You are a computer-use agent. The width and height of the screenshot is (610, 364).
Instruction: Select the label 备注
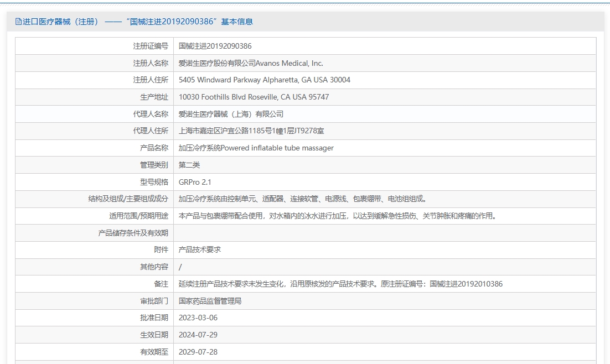point(161,284)
